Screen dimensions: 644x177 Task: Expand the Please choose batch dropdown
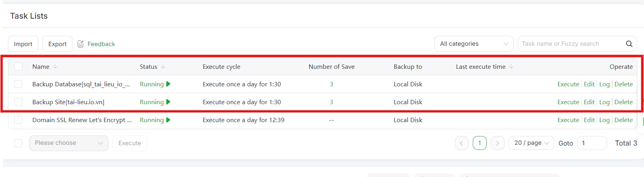(x=69, y=143)
